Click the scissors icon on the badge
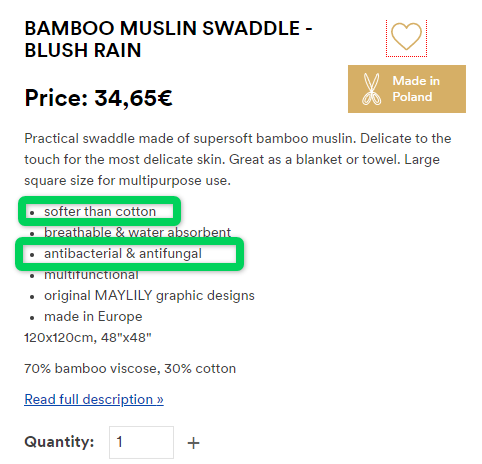 point(371,89)
